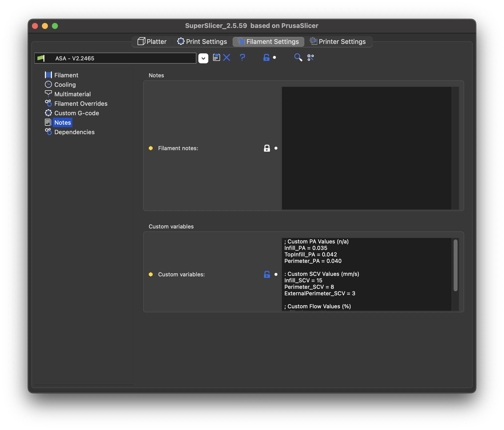Open the preset dropdown chevron button
This screenshot has height=430, width=504.
(203, 58)
